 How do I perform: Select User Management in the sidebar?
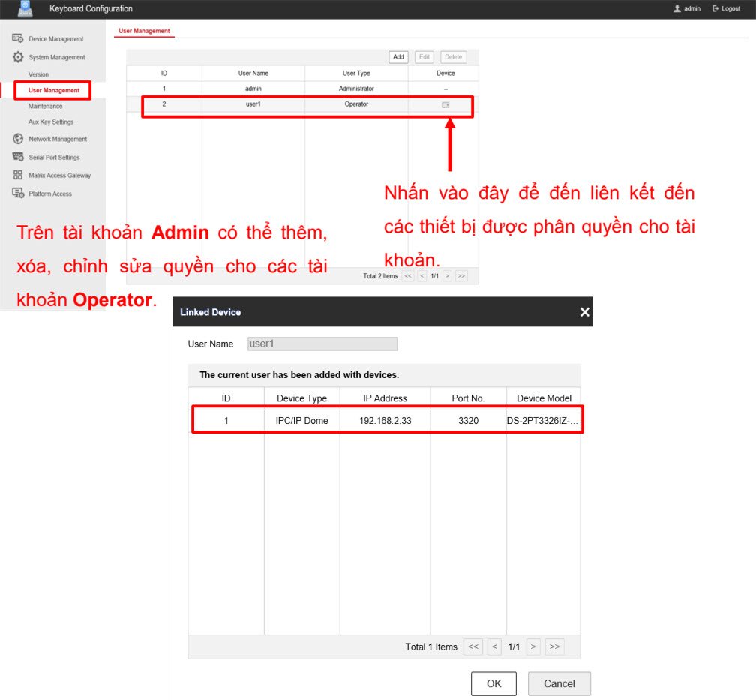click(x=53, y=90)
